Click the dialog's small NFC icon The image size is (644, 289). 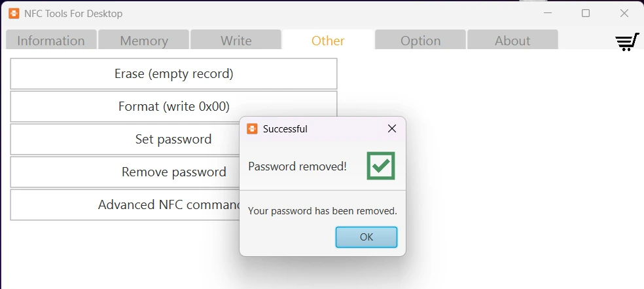click(252, 129)
